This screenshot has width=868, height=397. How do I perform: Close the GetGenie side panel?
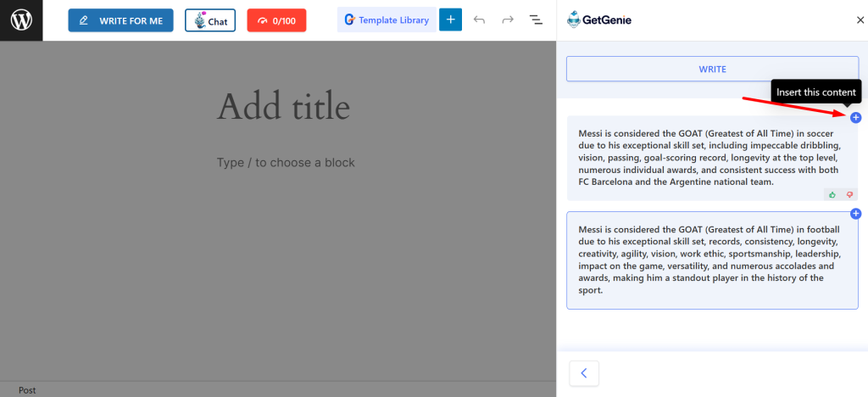(860, 20)
